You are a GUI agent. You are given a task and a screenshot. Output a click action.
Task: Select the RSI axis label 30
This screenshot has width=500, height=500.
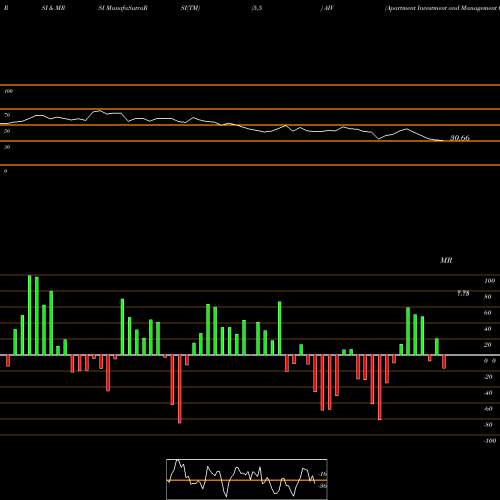coord(7,147)
